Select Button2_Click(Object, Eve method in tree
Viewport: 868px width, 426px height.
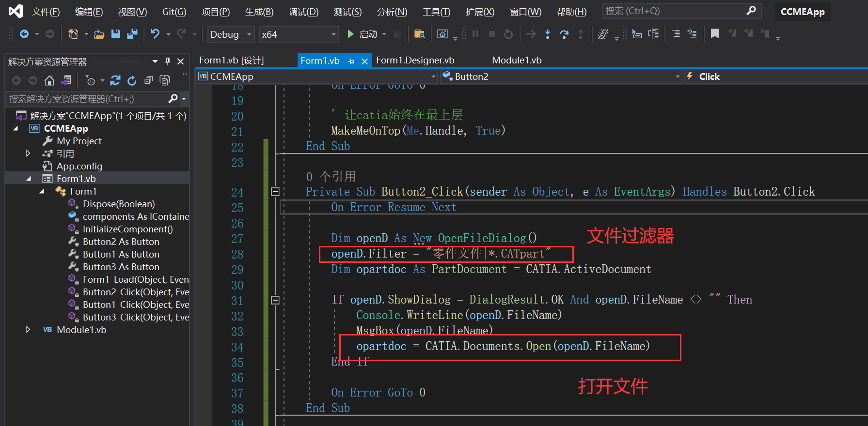(136, 292)
